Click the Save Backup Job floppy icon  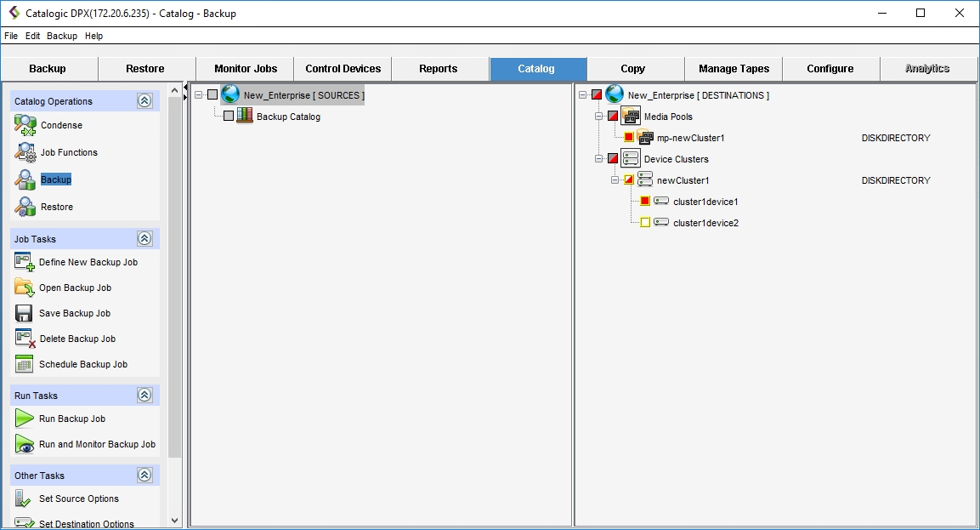click(x=24, y=313)
